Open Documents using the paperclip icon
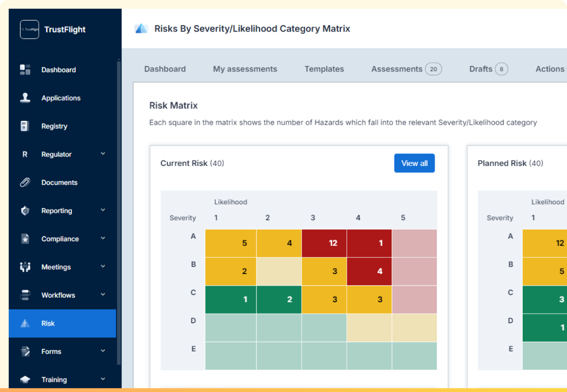The image size is (567, 392). tap(25, 182)
